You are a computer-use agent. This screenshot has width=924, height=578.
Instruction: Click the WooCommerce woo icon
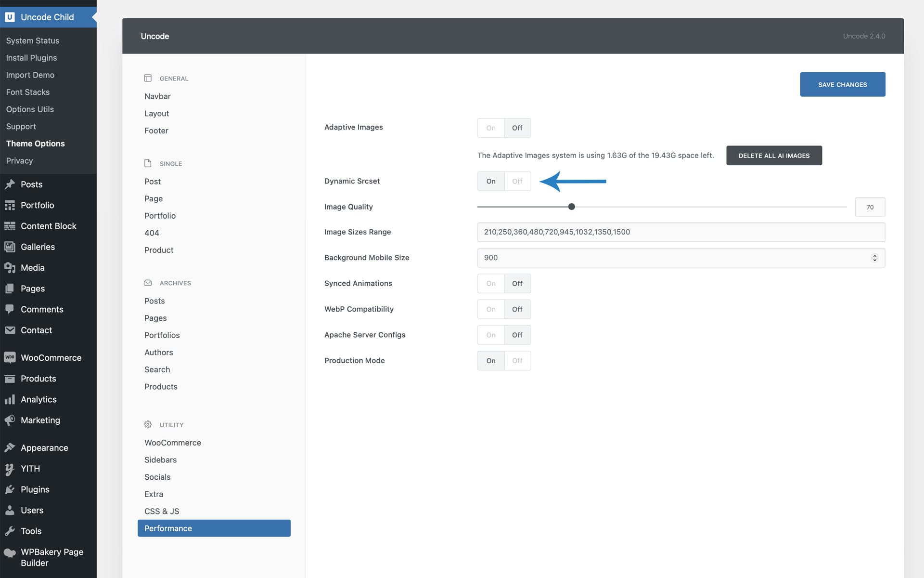(x=10, y=357)
